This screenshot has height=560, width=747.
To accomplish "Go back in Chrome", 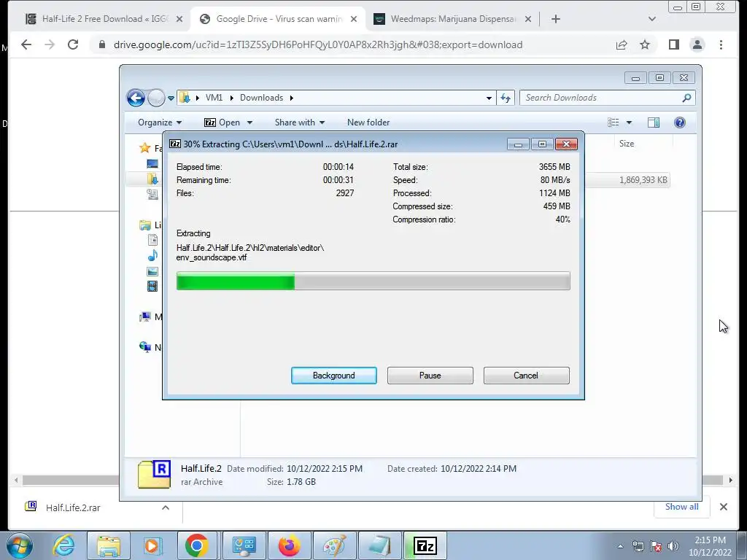I will click(26, 44).
